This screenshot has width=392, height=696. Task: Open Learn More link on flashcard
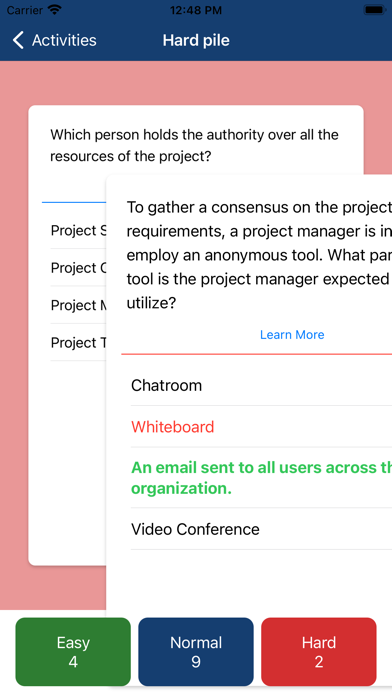(x=292, y=335)
